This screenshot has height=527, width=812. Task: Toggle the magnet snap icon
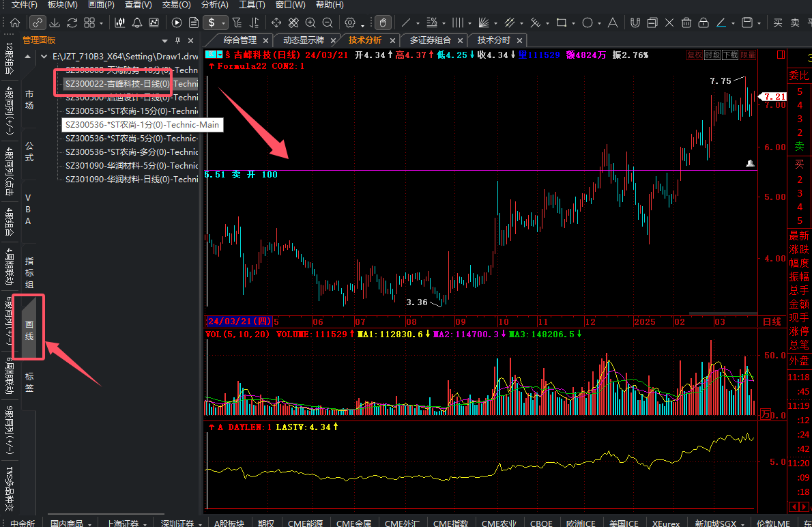point(635,23)
